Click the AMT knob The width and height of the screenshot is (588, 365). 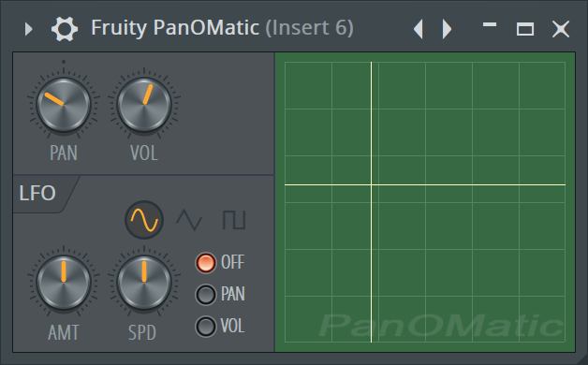pyautogui.click(x=64, y=283)
